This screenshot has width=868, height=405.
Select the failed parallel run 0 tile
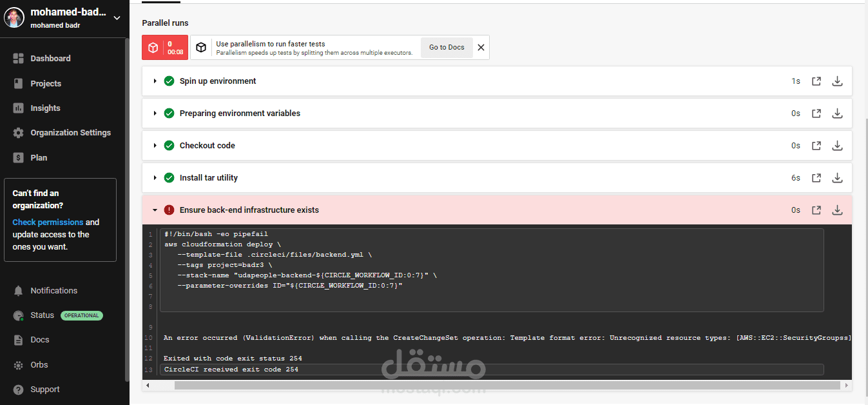point(165,48)
